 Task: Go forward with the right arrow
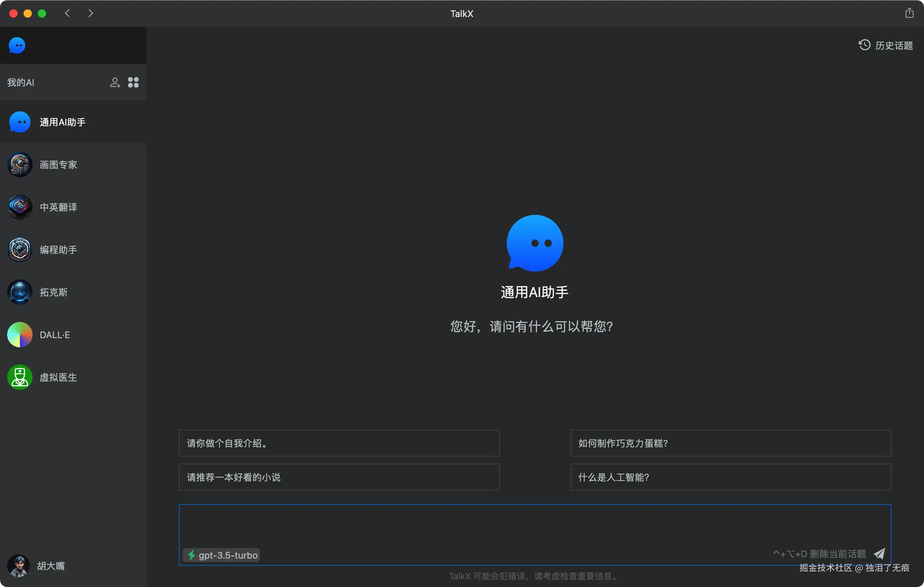[90, 13]
